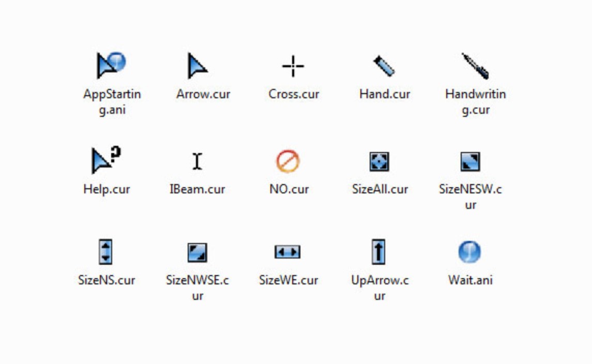
Task: Select the AppStarting.ani cursor icon
Action: click(x=111, y=65)
